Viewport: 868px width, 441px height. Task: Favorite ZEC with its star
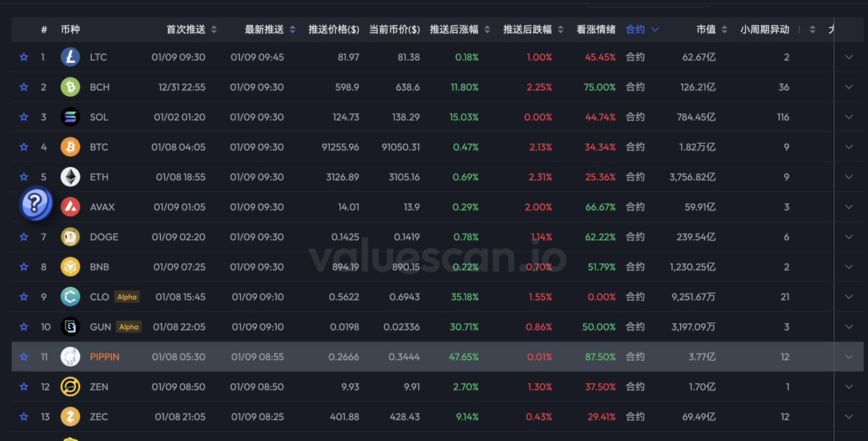coord(24,417)
